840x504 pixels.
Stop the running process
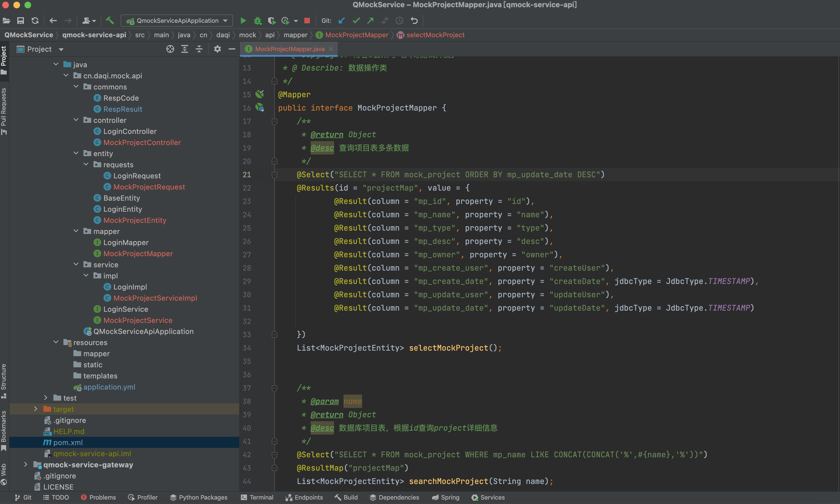[x=307, y=21]
